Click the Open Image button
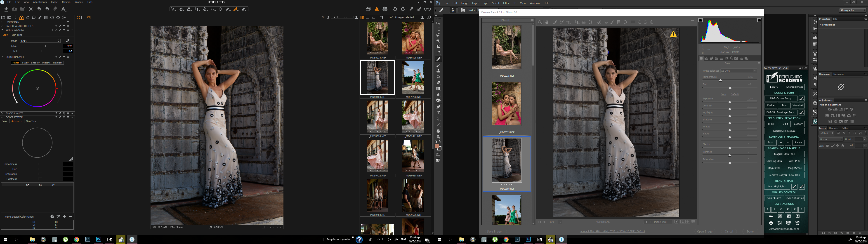Image resolution: width=868 pixels, height=244 pixels. coord(705,232)
